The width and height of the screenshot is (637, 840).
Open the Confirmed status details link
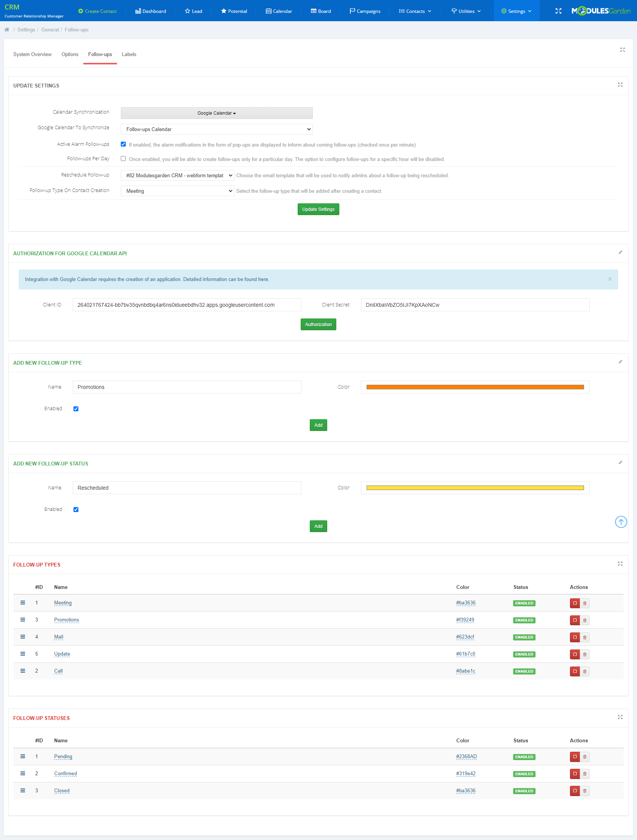(66, 774)
